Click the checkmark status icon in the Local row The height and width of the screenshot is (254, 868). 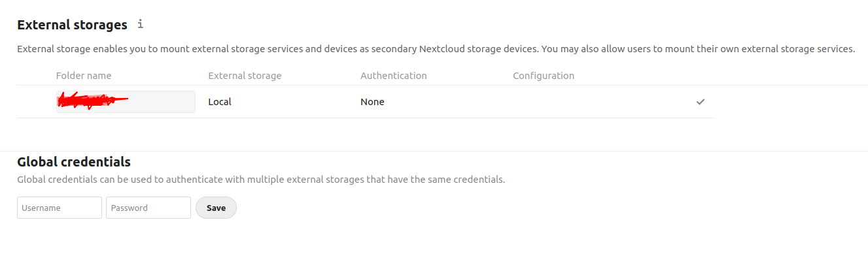701,102
